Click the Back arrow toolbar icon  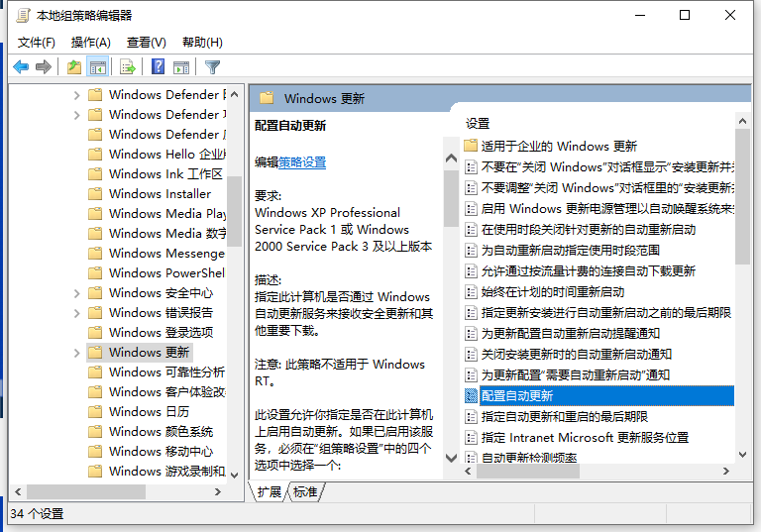point(22,66)
